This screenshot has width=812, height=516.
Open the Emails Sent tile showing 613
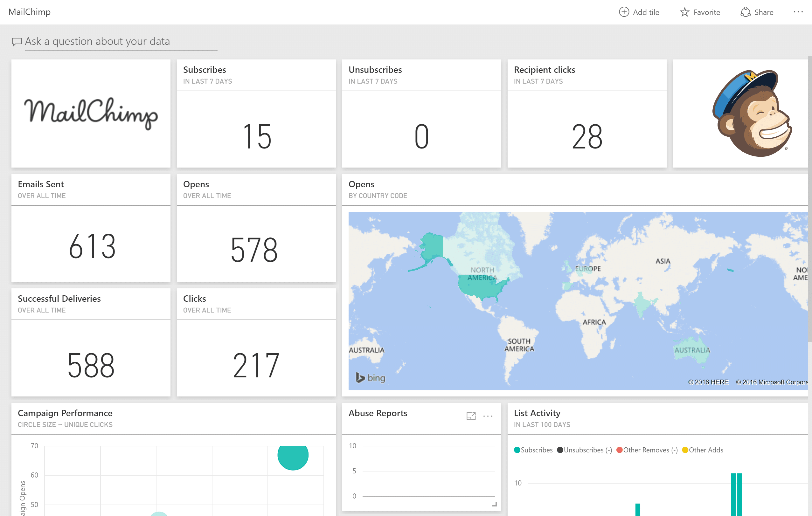point(91,228)
